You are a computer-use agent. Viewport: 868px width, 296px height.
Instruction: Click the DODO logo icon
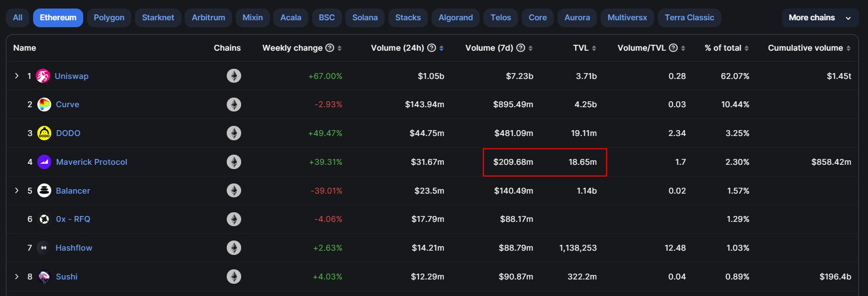click(44, 133)
